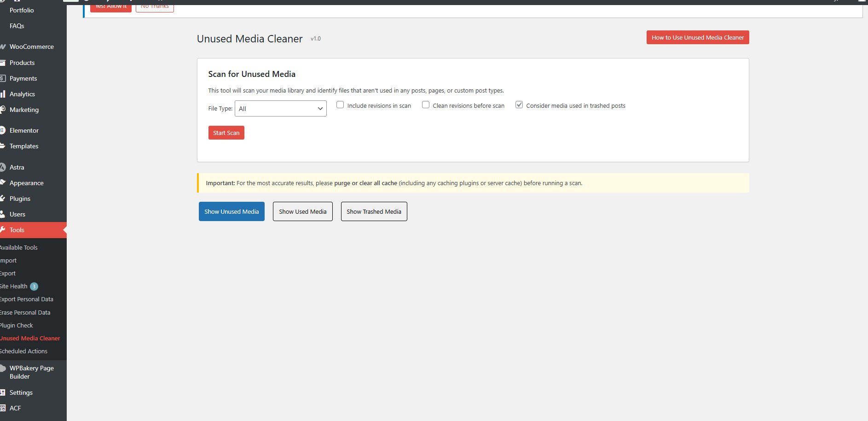Click the Elementor logo icon
Viewport: 868px width, 421px height.
coord(3,130)
